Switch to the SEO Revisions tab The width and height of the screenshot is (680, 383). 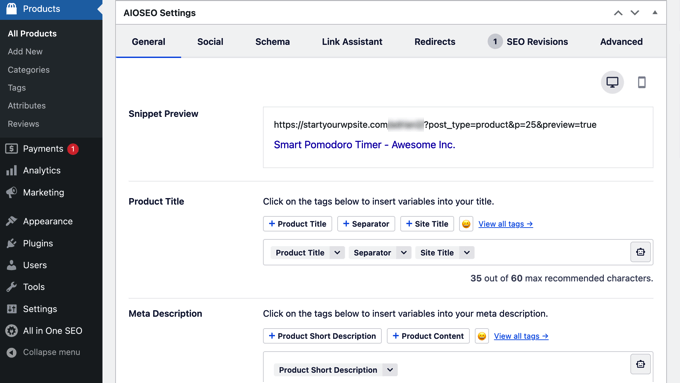(x=528, y=42)
